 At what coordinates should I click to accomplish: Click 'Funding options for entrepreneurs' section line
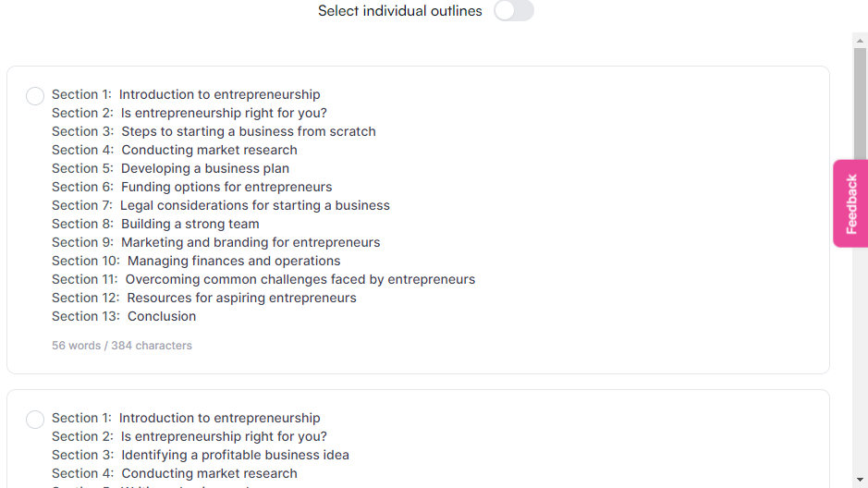[x=226, y=187]
